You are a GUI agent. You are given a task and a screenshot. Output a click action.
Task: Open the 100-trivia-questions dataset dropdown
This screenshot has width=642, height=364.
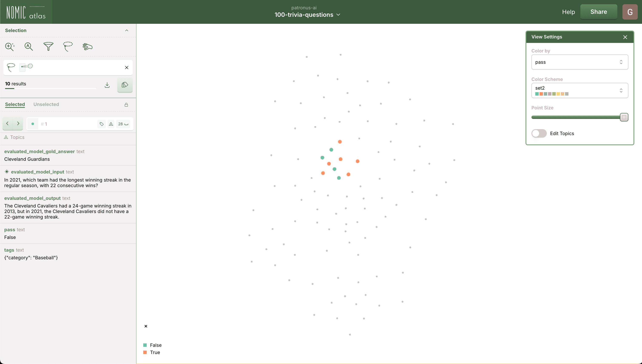307,15
